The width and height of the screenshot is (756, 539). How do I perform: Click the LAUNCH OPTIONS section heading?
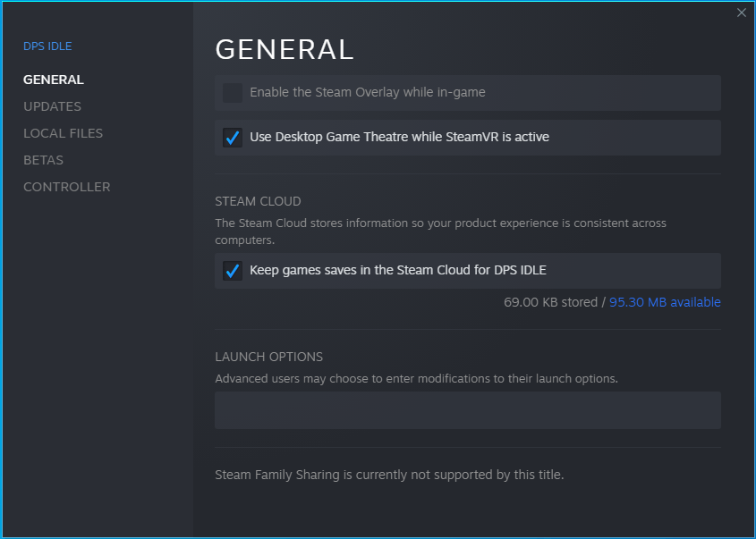(268, 357)
